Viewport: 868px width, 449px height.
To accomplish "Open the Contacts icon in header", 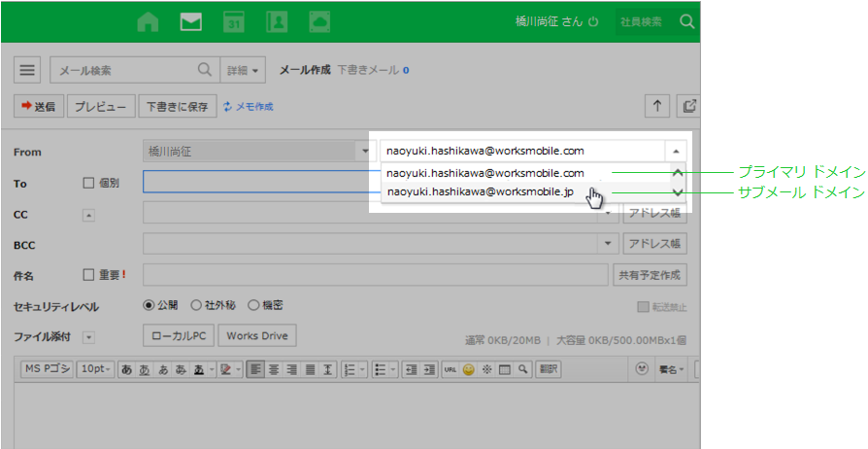I will tap(277, 22).
